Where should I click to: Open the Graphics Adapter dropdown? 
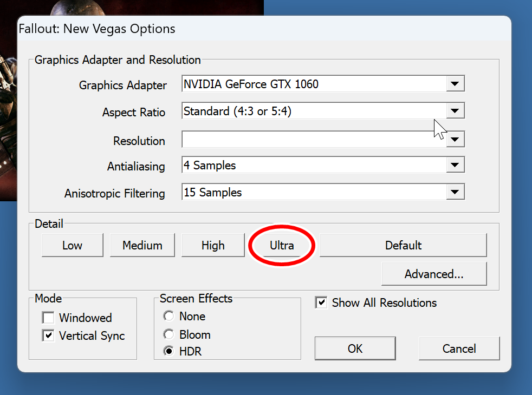(455, 84)
